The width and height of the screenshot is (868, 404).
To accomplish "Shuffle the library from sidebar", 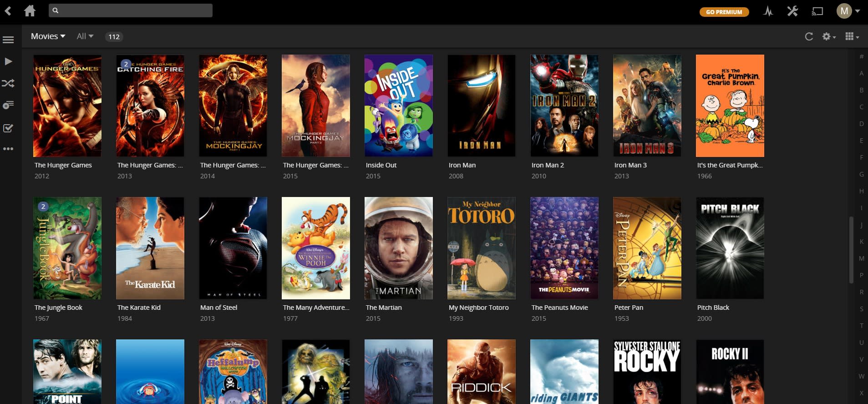I will 8,83.
